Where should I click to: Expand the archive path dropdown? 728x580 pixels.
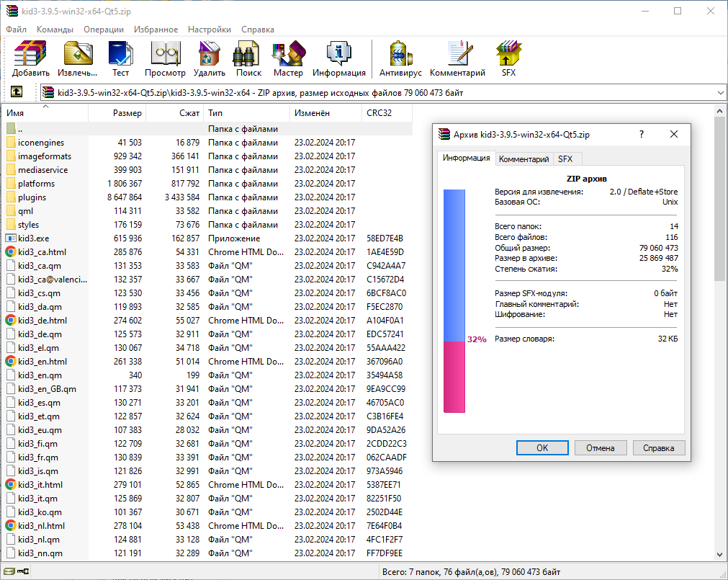pyautogui.click(x=721, y=93)
